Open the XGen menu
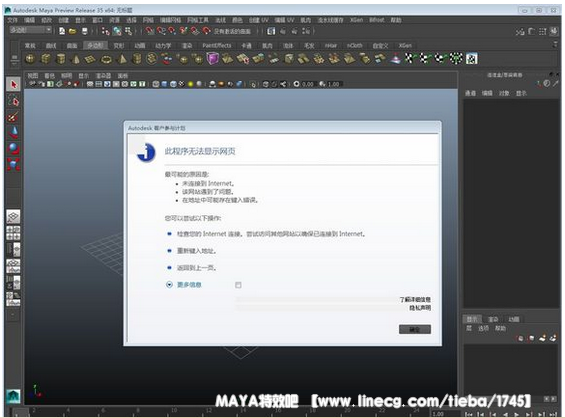 pyautogui.click(x=357, y=20)
